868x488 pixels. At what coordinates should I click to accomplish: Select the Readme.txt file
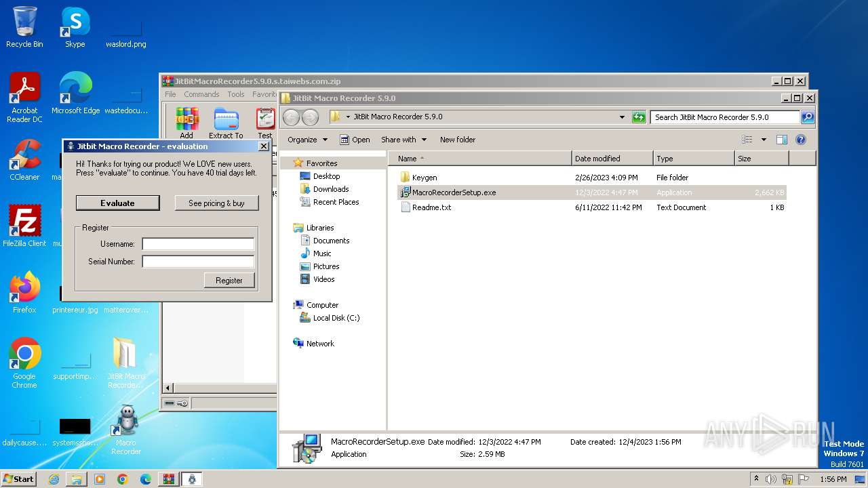[x=592, y=207]
